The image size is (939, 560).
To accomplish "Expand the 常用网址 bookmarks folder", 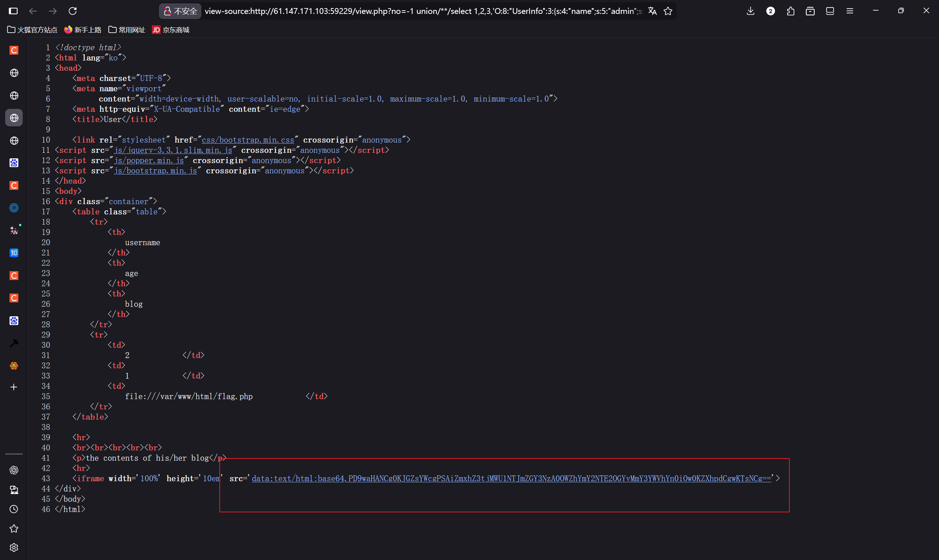I will pos(127,30).
